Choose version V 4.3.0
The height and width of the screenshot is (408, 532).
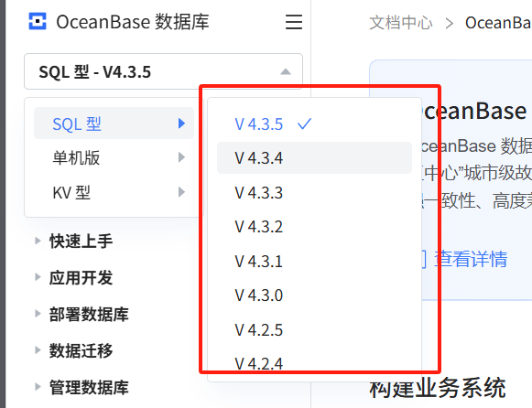click(x=314, y=295)
